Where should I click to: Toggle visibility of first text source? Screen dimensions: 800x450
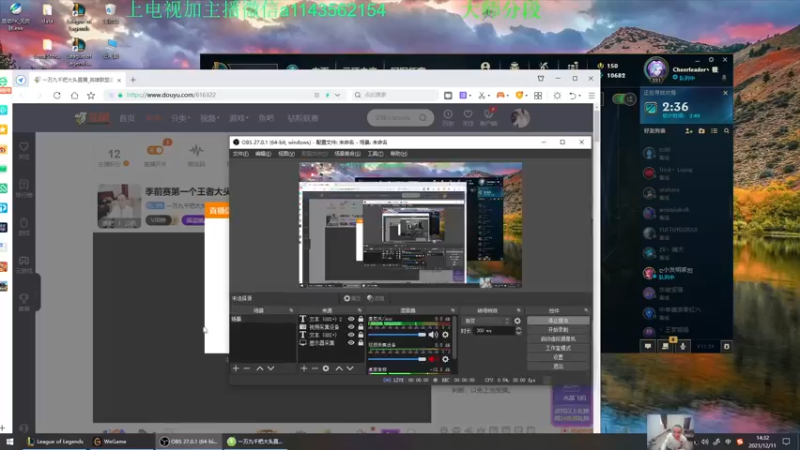click(351, 319)
